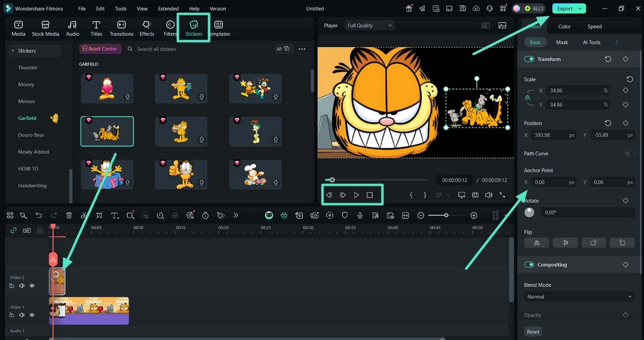Expand more timeline tools with the chevron
The image size is (644, 340).
[236, 216]
